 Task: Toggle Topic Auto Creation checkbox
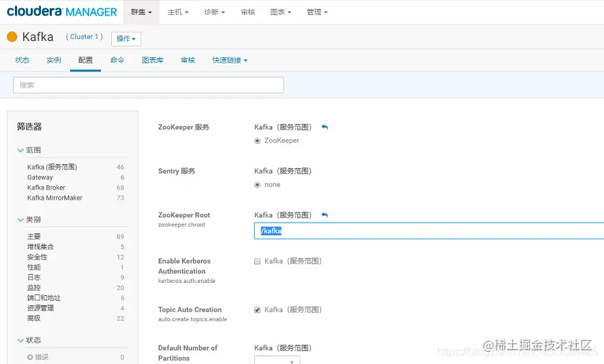tap(257, 310)
